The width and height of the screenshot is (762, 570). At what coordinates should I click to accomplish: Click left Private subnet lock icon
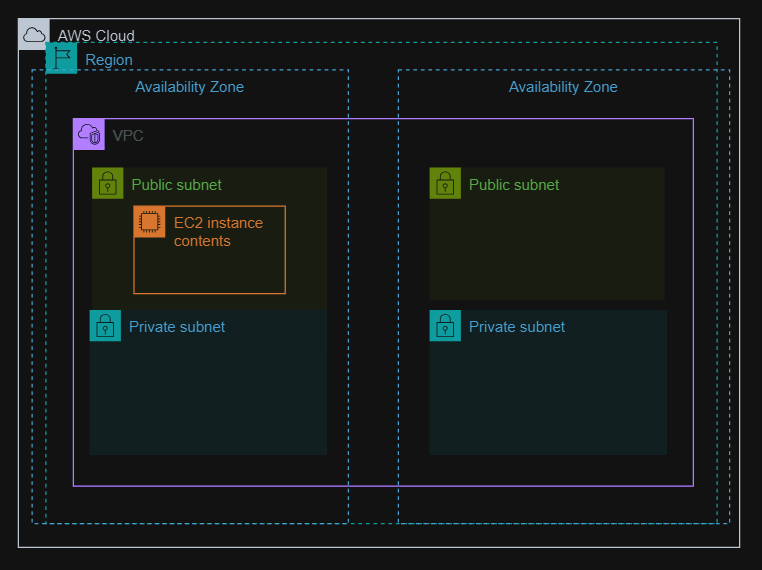pyautogui.click(x=105, y=326)
